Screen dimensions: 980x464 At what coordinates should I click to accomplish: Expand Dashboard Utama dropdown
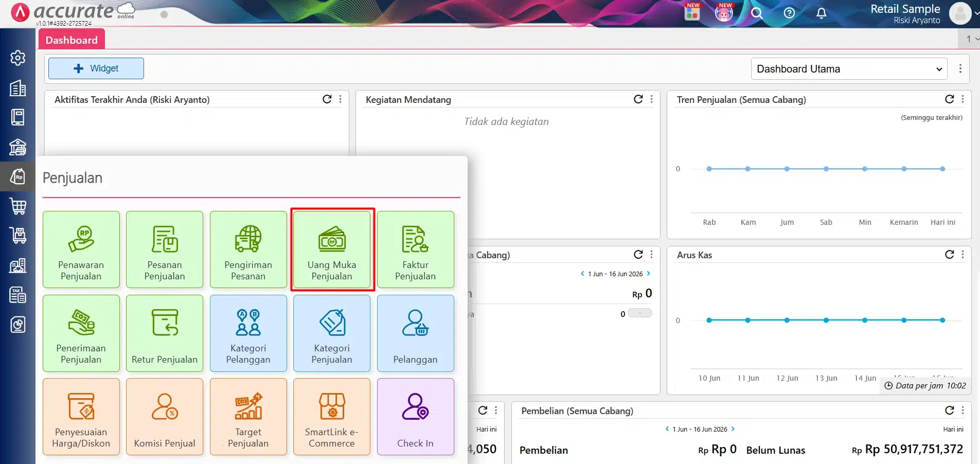click(x=849, y=69)
